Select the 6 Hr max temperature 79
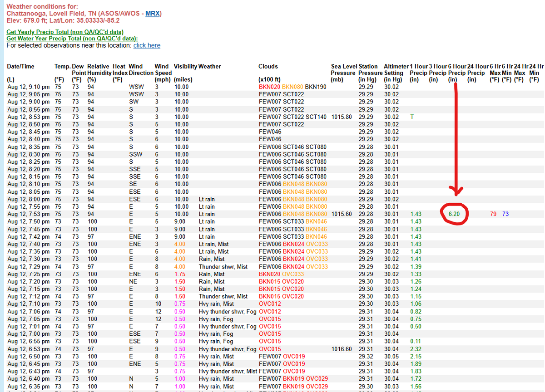Viewport: 545px width, 392px height. [x=493, y=214]
